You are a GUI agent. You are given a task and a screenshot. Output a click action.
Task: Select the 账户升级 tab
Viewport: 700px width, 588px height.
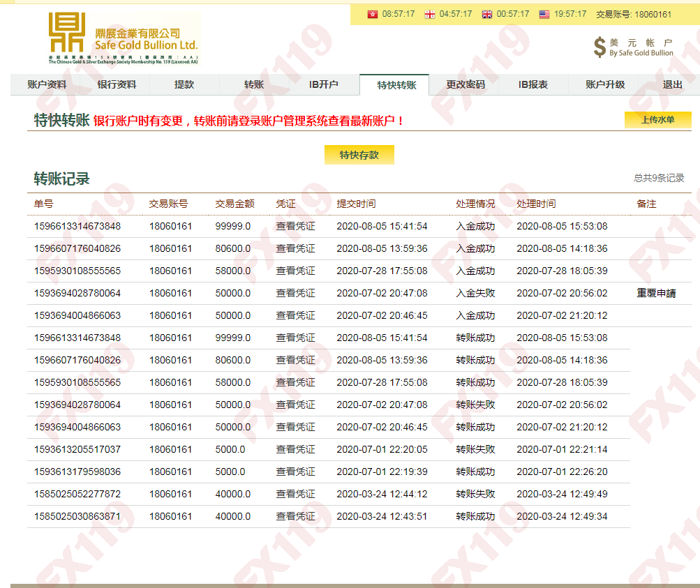tap(603, 84)
